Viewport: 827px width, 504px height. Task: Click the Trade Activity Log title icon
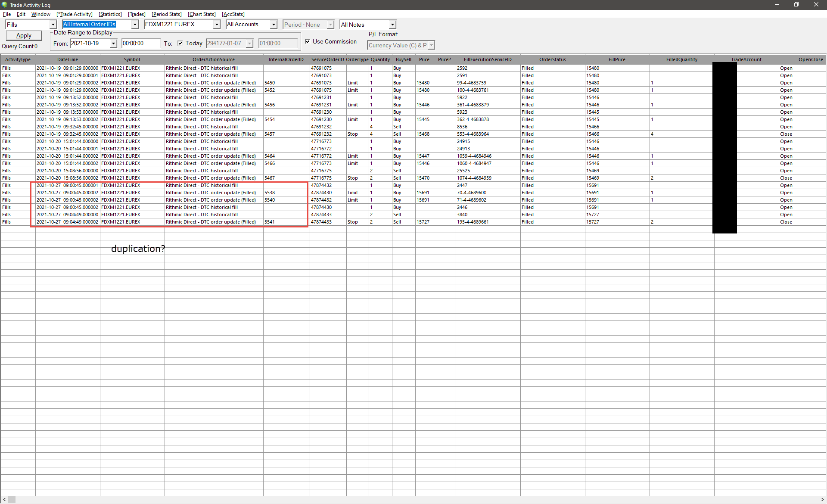tap(4, 5)
